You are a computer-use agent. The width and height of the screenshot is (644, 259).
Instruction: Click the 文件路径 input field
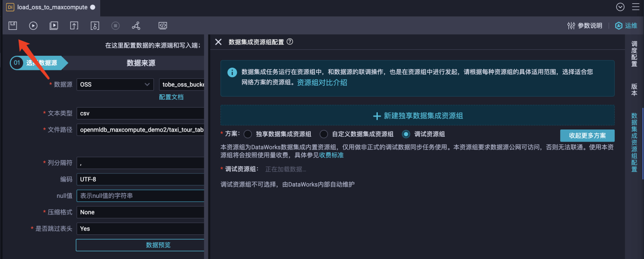coord(140,130)
